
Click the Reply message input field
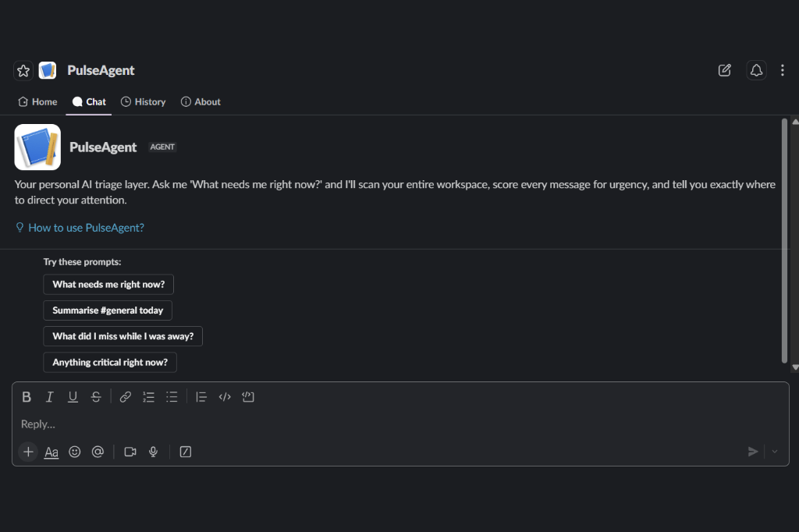tap(400, 424)
